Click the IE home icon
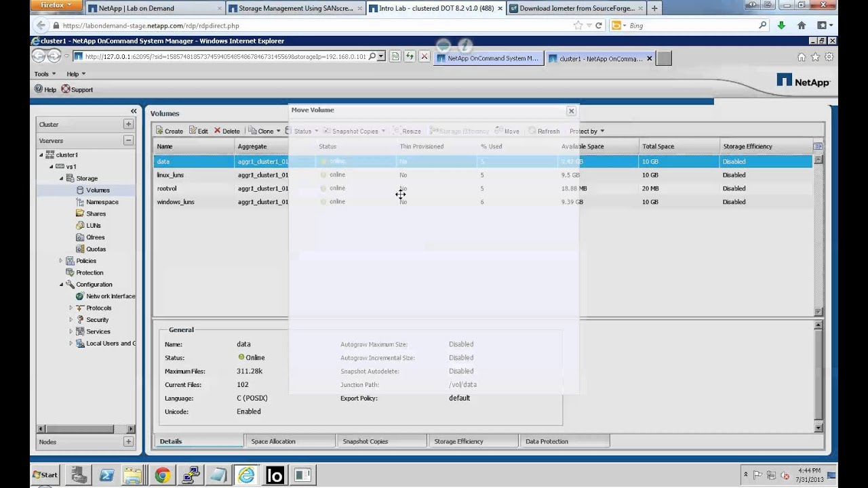The image size is (868, 488). 802,58
